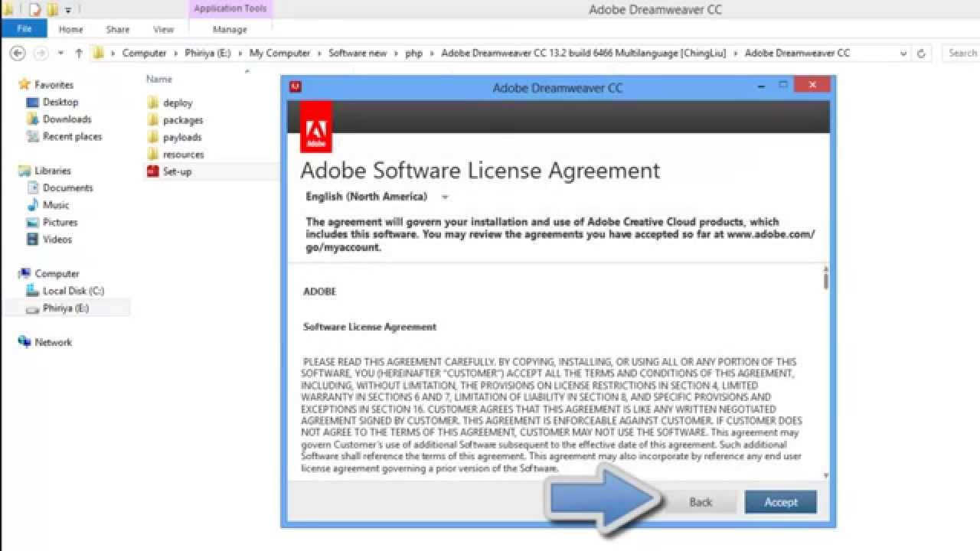
Task: Click the Accept button in license dialog
Action: coord(780,502)
